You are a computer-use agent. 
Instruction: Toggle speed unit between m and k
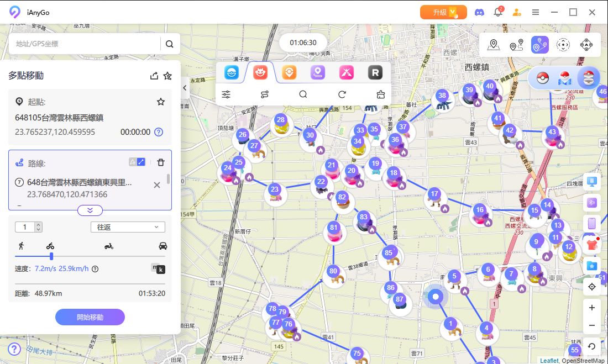158,268
